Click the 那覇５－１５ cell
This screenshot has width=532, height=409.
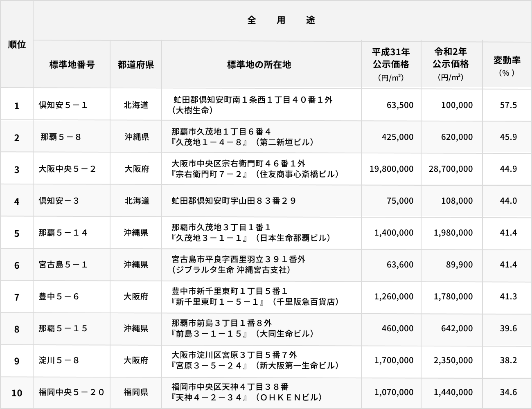click(63, 328)
